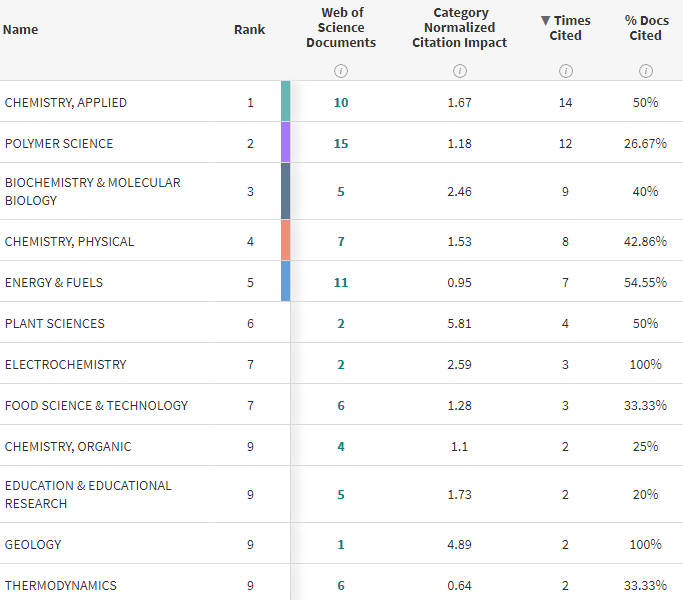Sort table by Rank column header

250,29
